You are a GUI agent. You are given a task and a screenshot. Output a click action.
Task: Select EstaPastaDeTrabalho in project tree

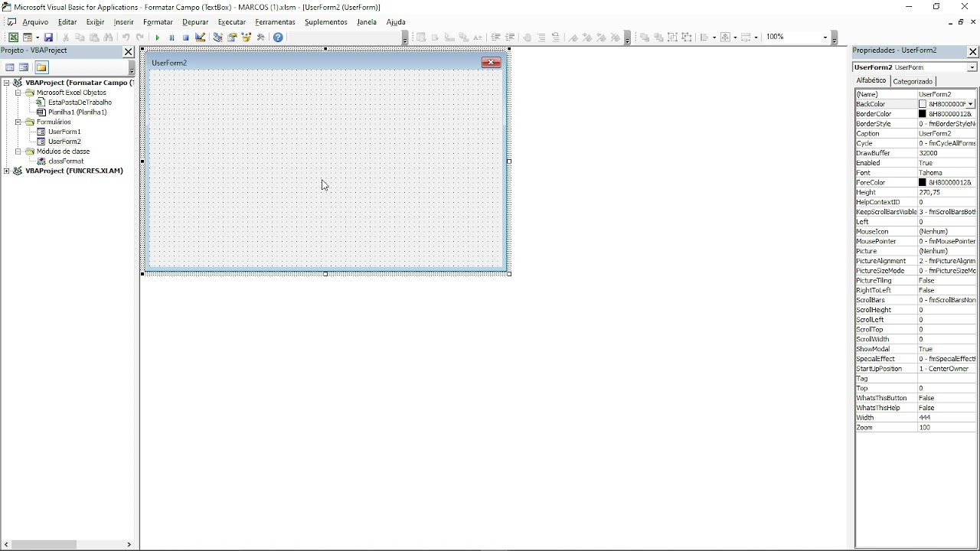point(80,103)
